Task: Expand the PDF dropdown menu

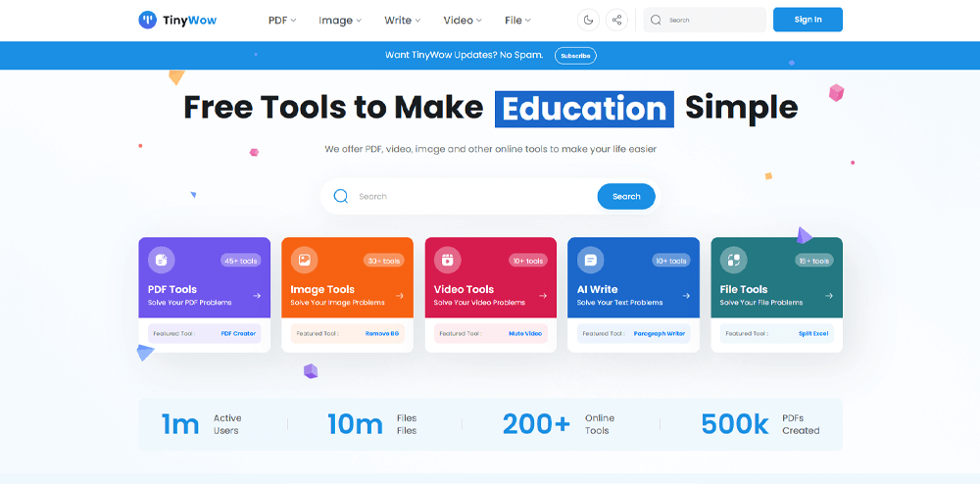Action: 282,20
